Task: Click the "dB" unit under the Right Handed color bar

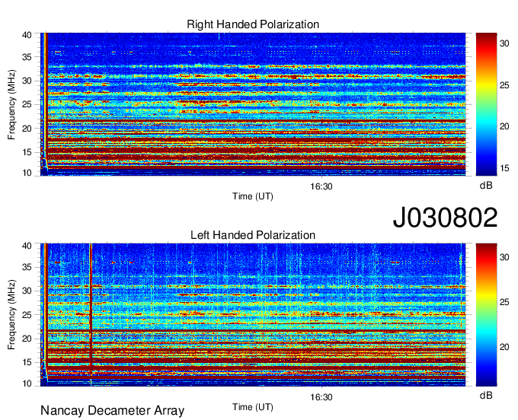Action: pyautogui.click(x=486, y=186)
